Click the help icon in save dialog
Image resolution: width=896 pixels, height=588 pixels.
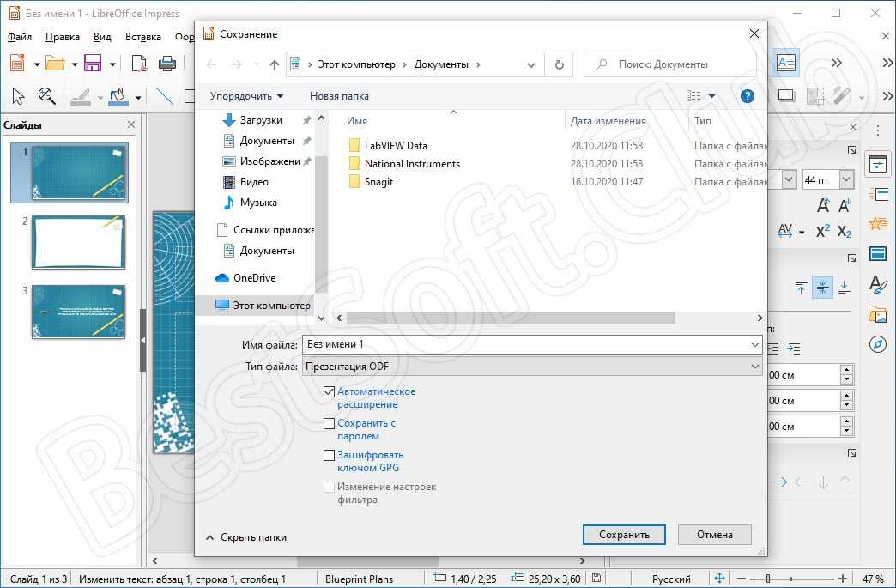[748, 96]
